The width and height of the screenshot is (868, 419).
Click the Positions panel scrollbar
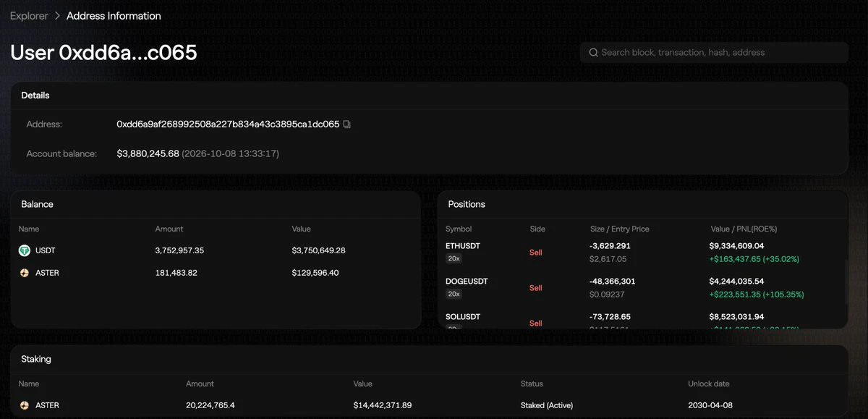(845, 282)
